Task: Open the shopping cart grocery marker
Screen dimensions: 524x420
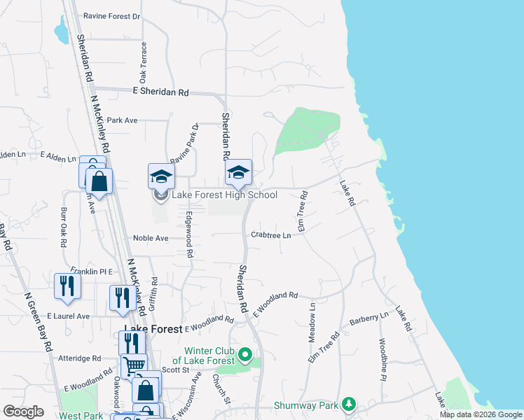Action: [134, 365]
